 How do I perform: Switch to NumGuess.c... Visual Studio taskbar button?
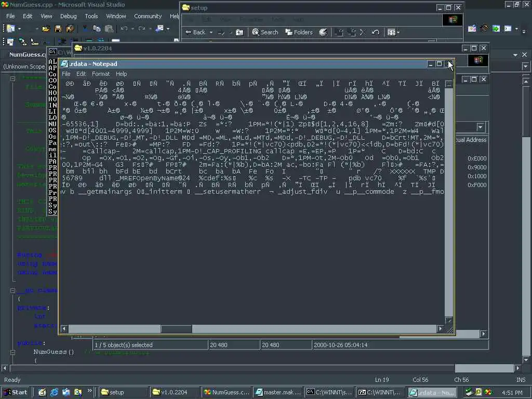click(227, 392)
